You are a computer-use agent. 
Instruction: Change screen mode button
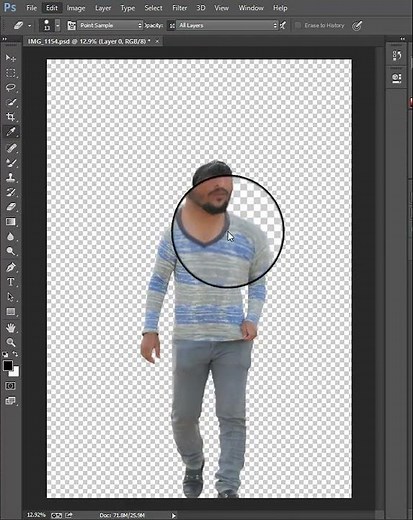click(x=10, y=400)
